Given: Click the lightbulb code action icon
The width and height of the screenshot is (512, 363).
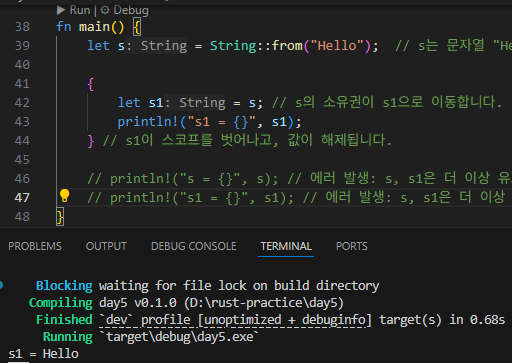Looking at the screenshot, I should 64,196.
